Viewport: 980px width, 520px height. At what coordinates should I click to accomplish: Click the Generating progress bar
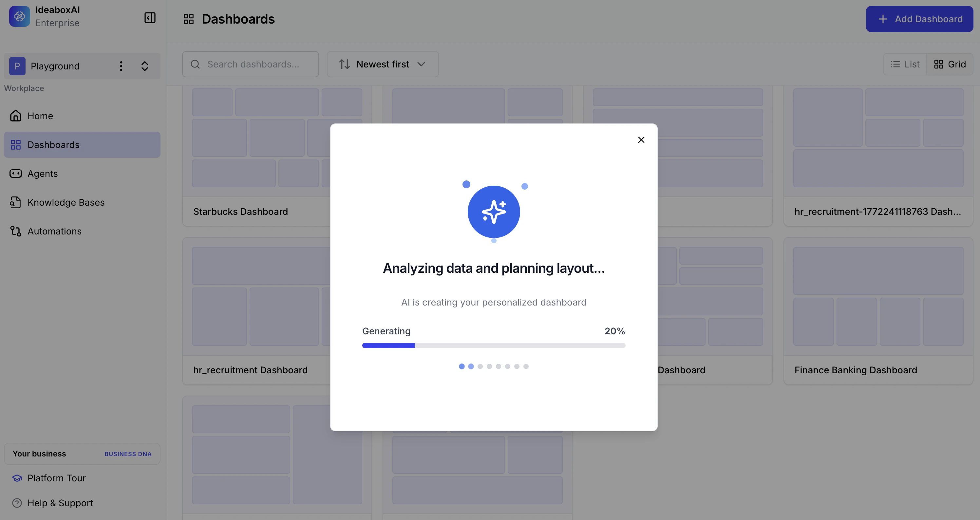click(x=493, y=345)
